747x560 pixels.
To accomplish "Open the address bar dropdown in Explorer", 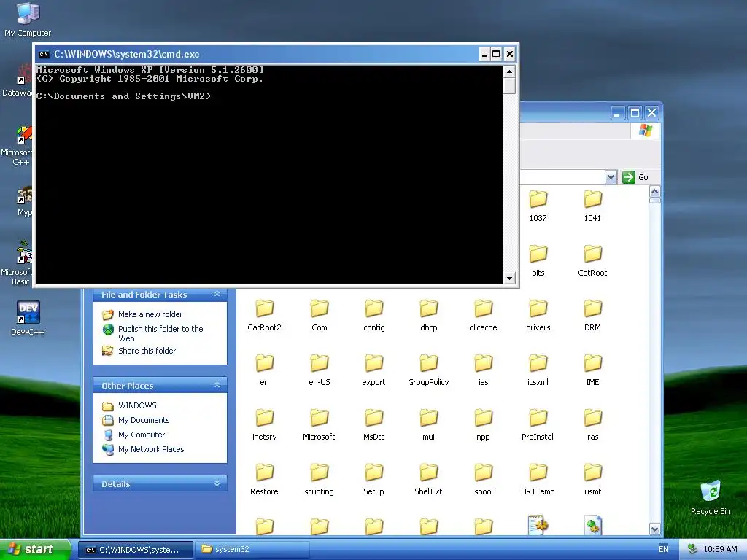I will (x=611, y=177).
